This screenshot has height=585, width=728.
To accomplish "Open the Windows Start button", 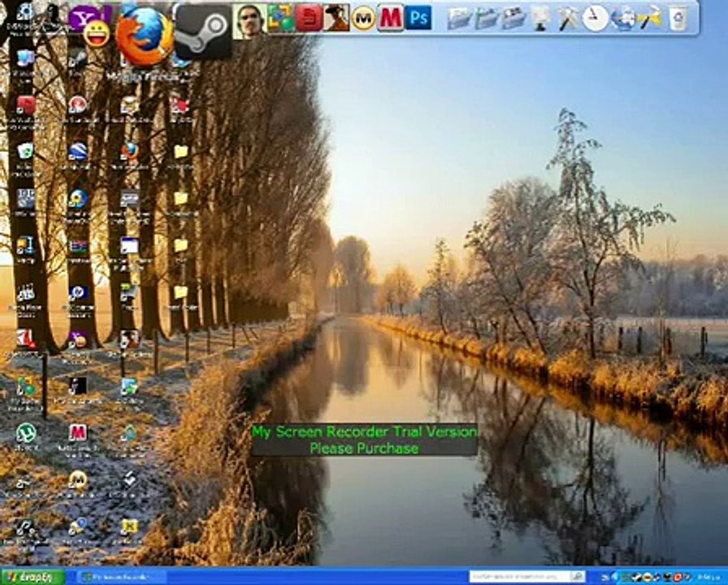I will click(32, 577).
